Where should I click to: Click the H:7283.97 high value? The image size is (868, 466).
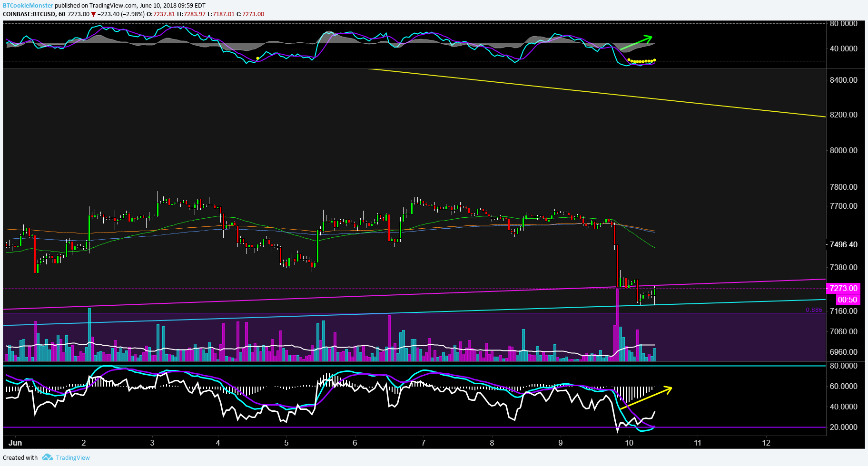[x=191, y=14]
